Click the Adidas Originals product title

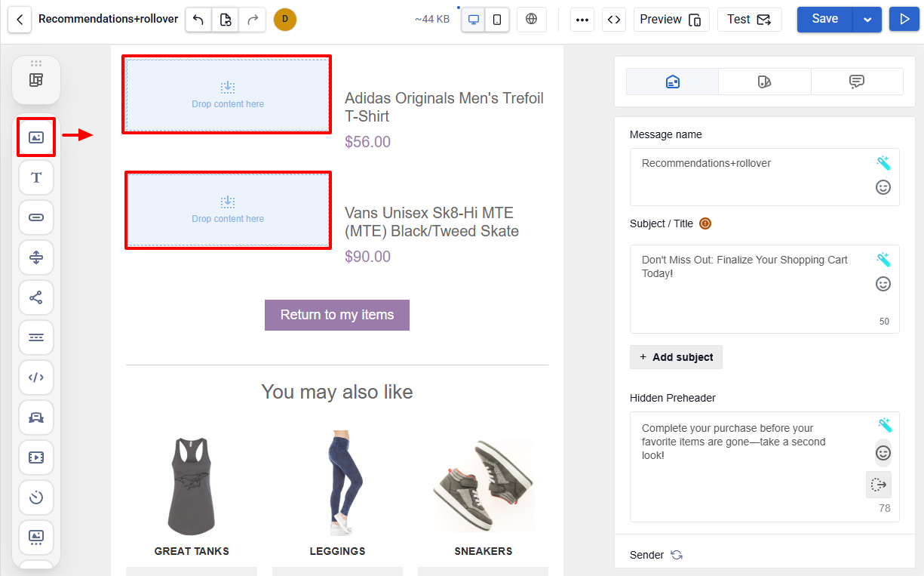(x=444, y=107)
